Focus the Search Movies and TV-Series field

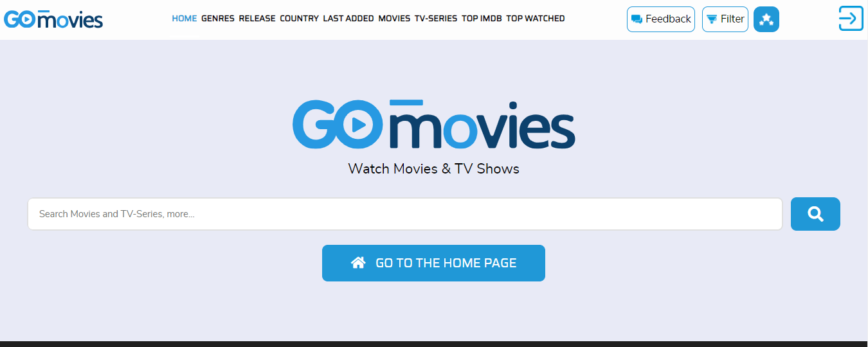pos(405,214)
